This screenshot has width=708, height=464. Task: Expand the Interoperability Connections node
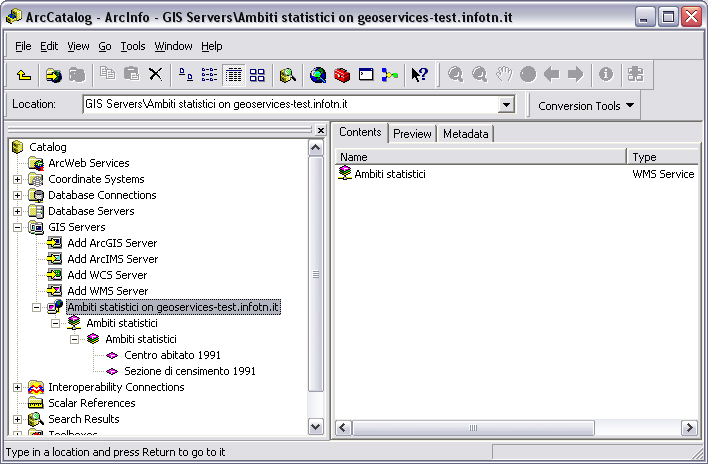click(x=17, y=387)
